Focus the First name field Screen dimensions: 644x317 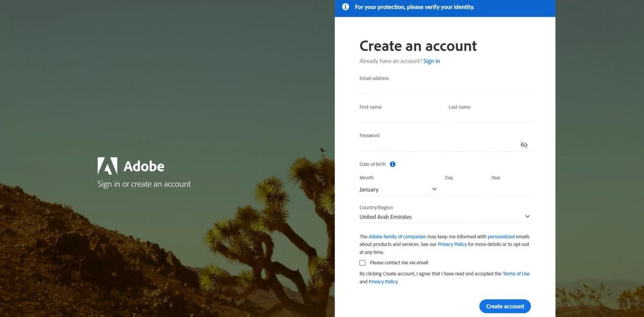400,117
